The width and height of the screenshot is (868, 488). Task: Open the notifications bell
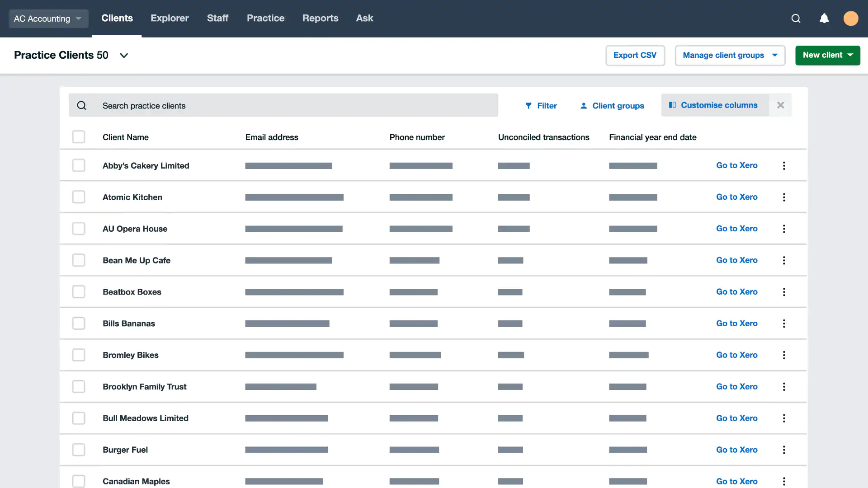824,19
